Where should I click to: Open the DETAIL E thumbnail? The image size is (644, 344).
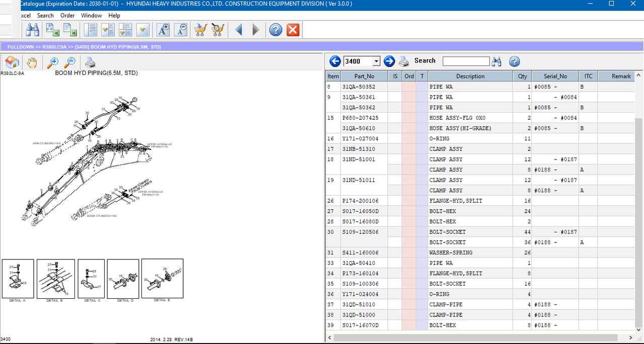coord(162,279)
